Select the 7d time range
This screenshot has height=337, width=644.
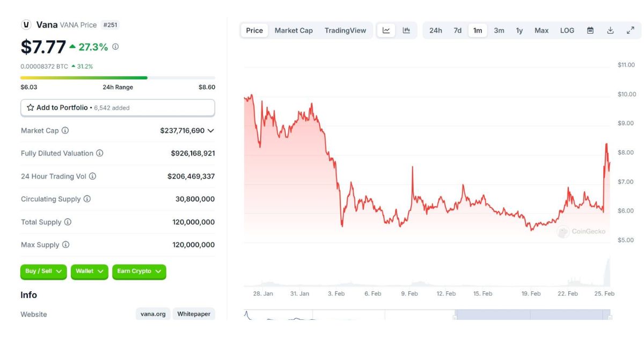457,31
